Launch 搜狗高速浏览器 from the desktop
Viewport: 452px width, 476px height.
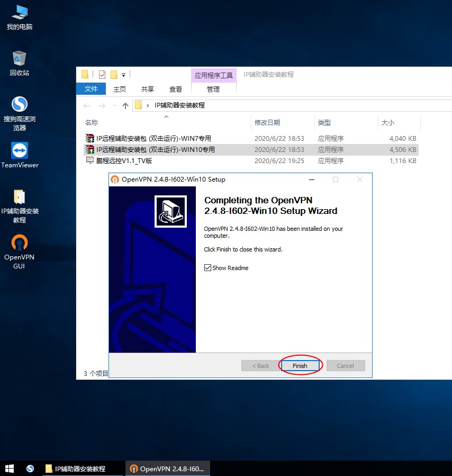pyautogui.click(x=20, y=113)
